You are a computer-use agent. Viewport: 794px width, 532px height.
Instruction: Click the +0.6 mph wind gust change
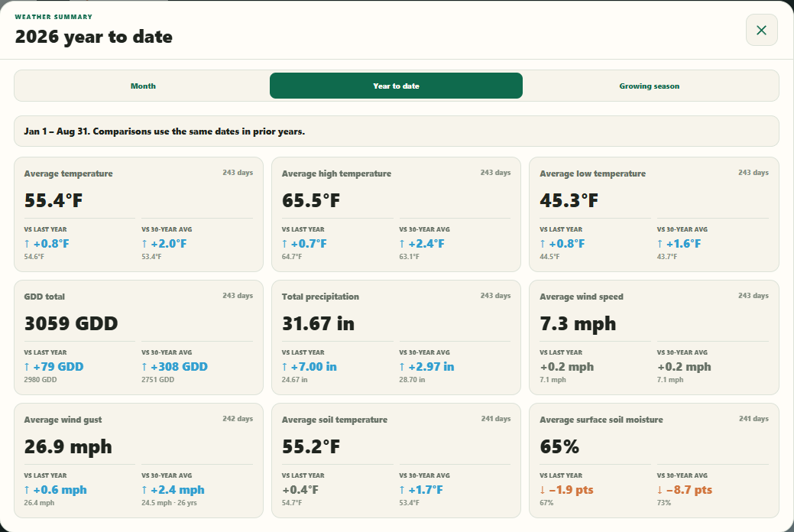(55, 491)
